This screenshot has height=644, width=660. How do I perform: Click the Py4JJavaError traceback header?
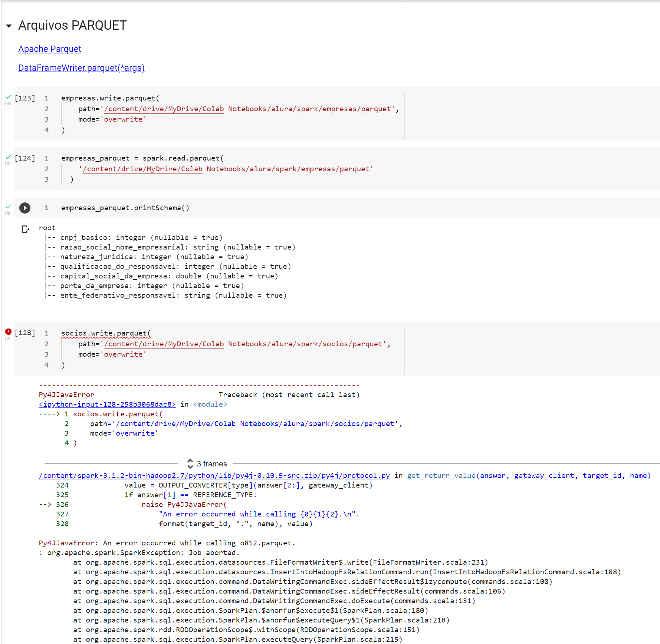pyautogui.click(x=66, y=395)
